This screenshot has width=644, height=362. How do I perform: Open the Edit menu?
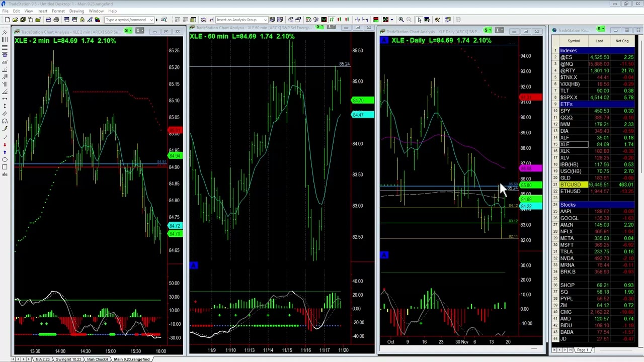[x=17, y=11]
